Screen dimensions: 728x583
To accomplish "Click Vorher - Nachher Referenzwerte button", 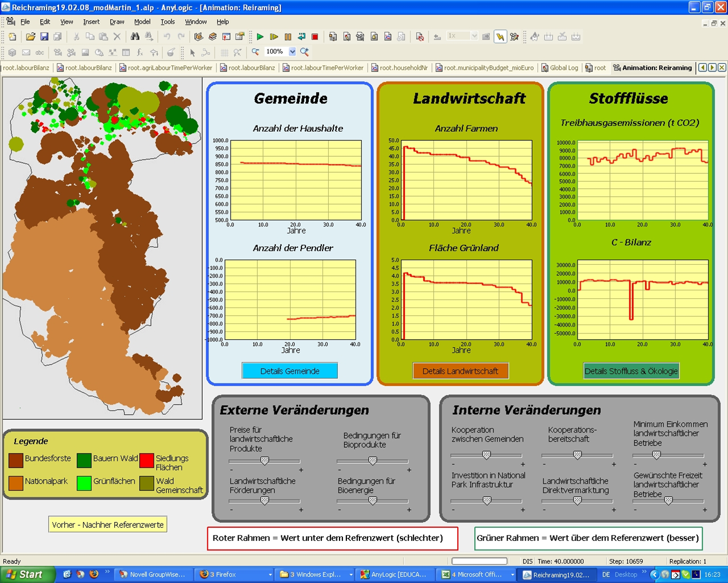I will pyautogui.click(x=108, y=524).
